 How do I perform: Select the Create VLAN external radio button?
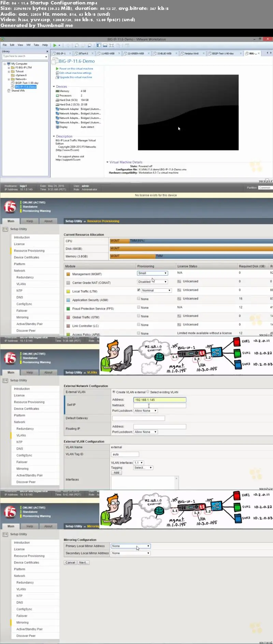point(114,392)
